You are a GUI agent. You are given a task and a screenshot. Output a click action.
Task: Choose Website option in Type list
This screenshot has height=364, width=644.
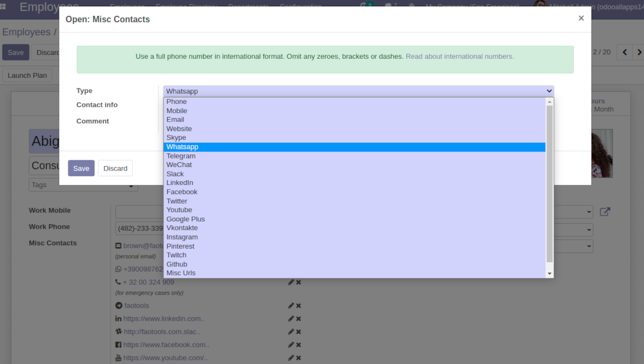[x=354, y=129]
